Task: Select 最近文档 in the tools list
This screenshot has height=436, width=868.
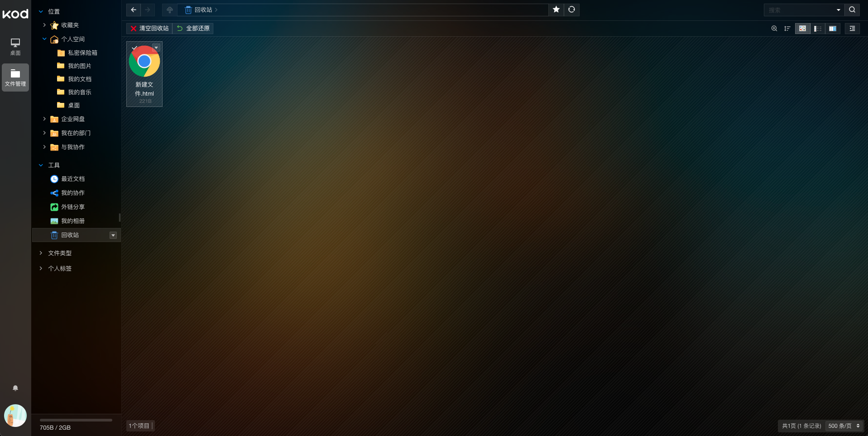Action: 72,179
